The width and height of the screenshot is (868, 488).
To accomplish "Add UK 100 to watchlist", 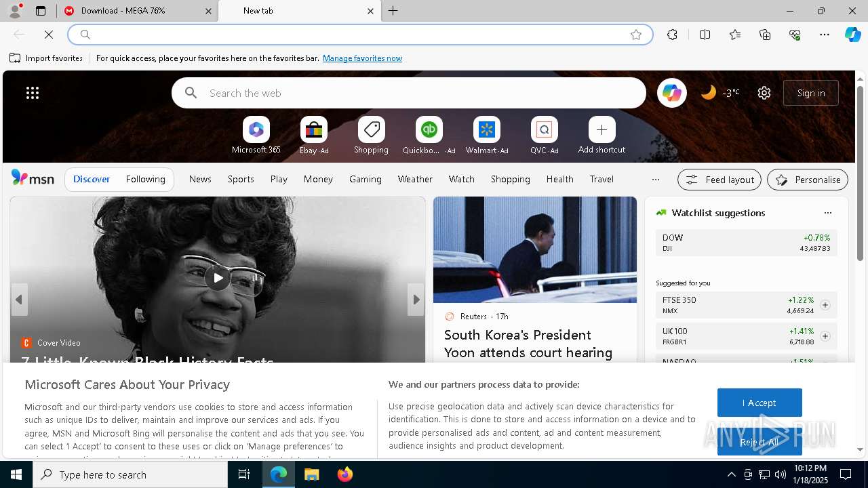I will (x=825, y=336).
